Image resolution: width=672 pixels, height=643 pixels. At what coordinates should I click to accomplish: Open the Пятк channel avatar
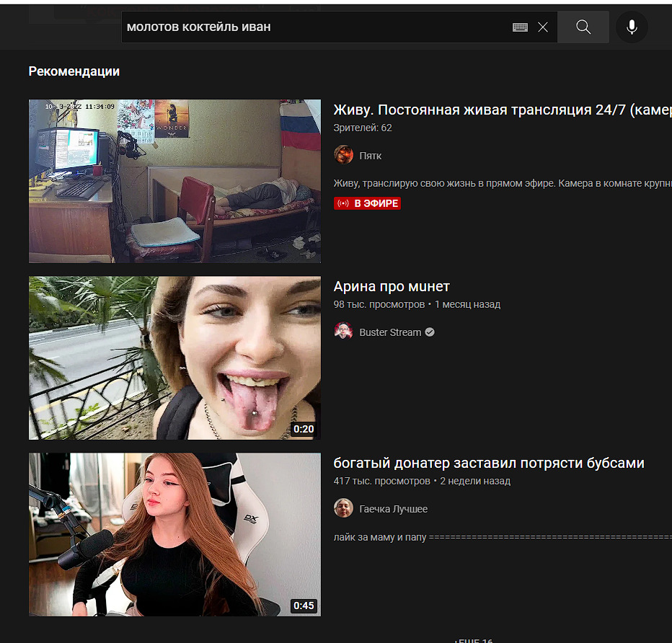point(343,156)
